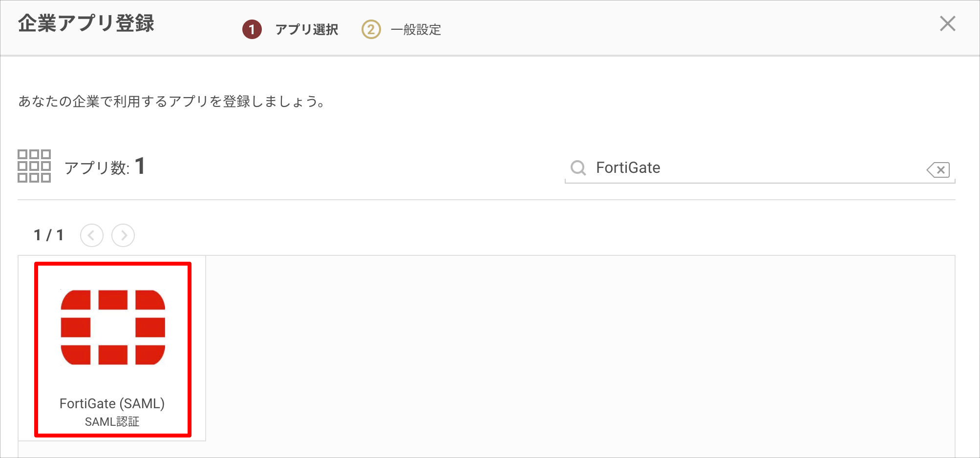Select the アプリ選択 step label

307,30
